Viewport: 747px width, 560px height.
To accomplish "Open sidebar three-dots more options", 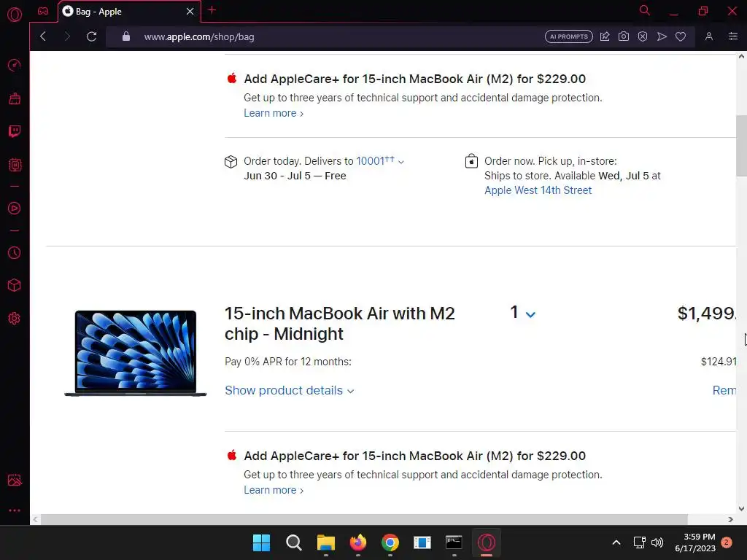I will (15, 510).
